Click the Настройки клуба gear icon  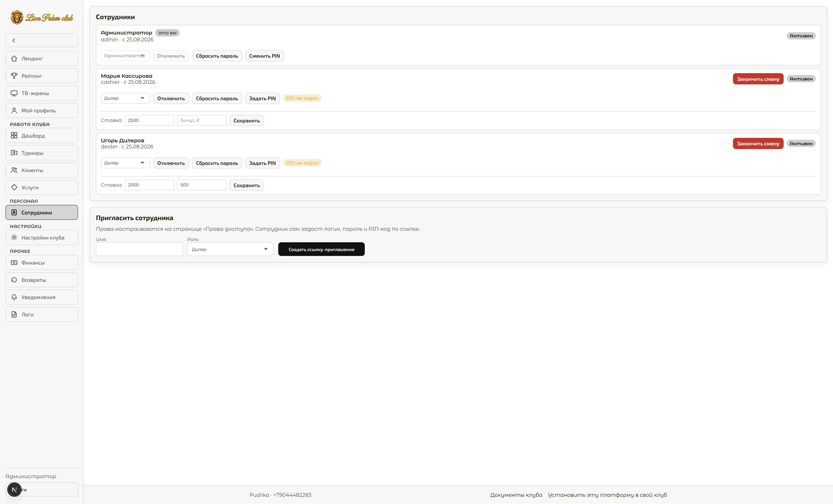14,237
